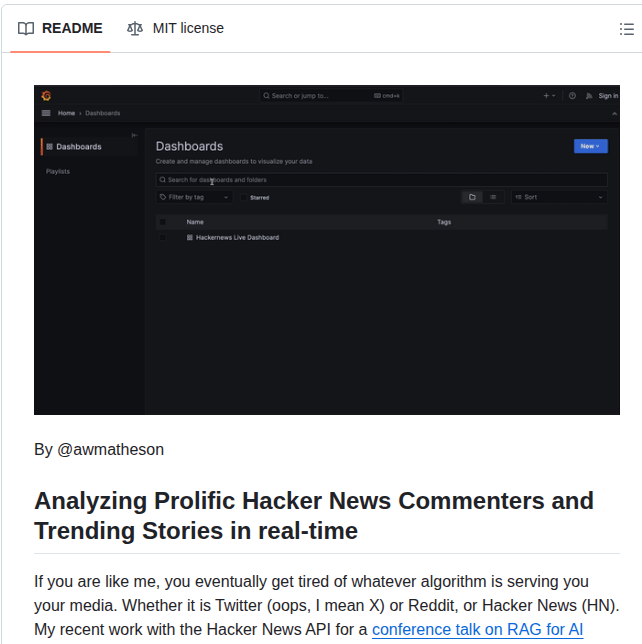Check the Hackernews Live Dashboard row checkbox

point(163,237)
